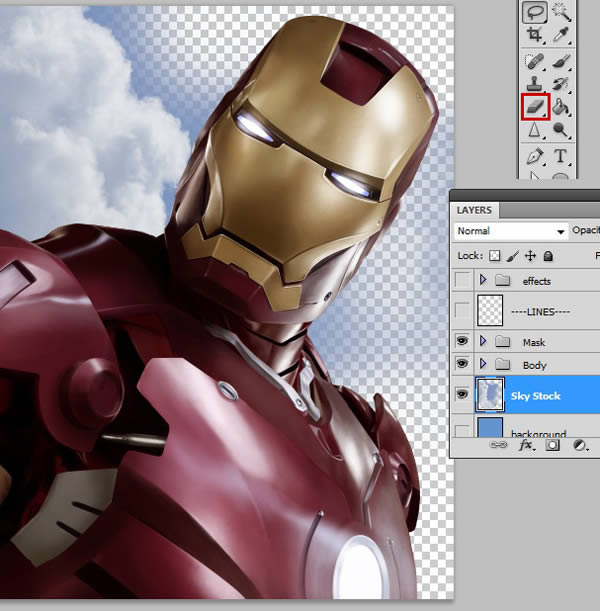Expand the effects group
The image size is (600, 611).
tap(483, 279)
